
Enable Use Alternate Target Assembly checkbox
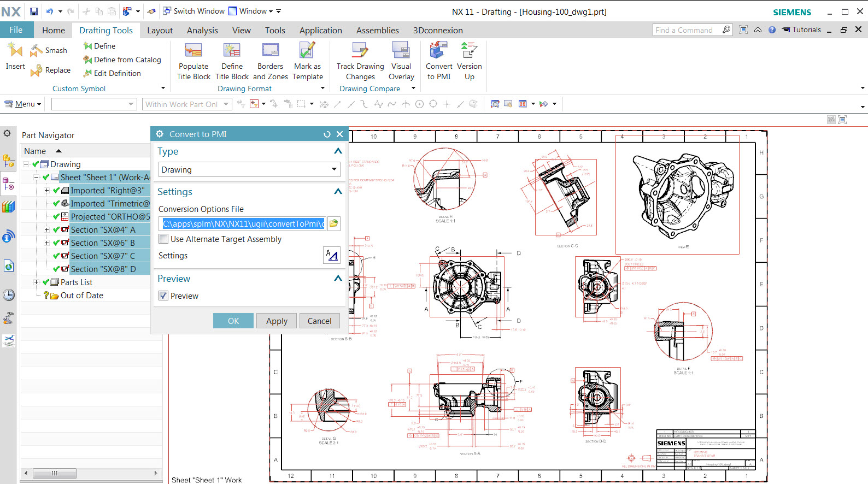pos(163,239)
